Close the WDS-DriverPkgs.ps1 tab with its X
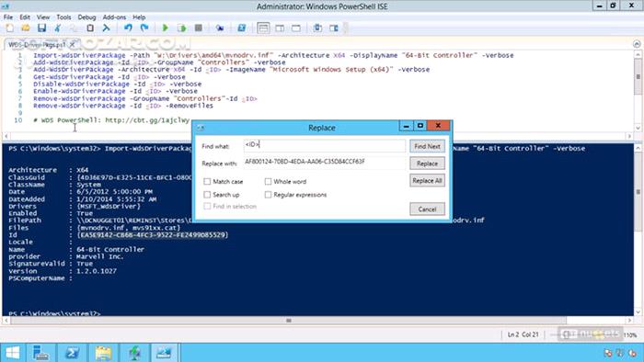The width and height of the screenshot is (644, 362). tap(73, 44)
